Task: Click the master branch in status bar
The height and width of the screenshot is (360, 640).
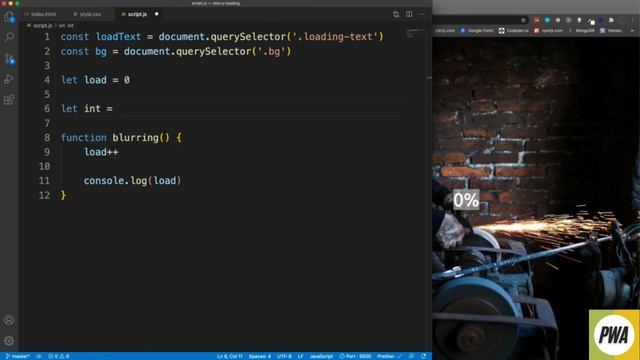Action: pyautogui.click(x=17, y=356)
